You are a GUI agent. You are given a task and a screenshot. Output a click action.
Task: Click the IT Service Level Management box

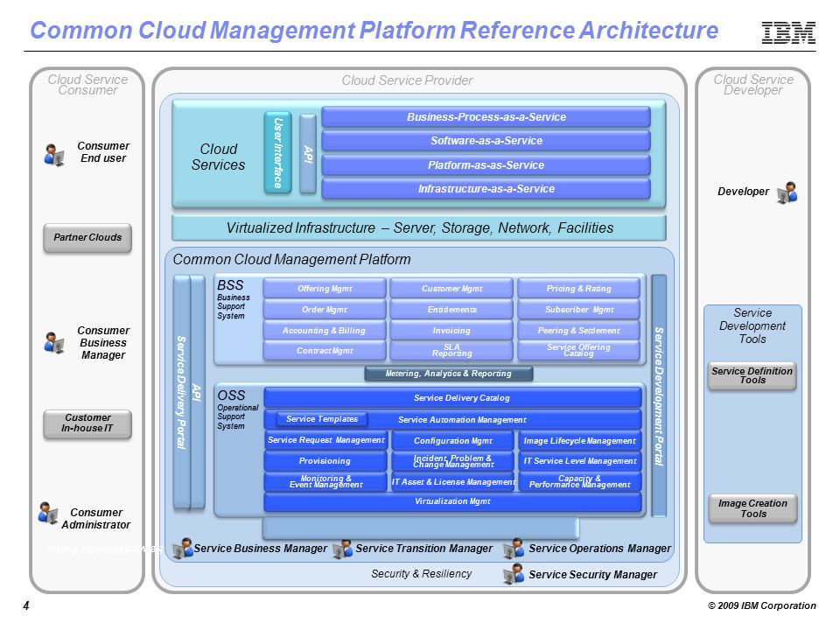(x=579, y=461)
